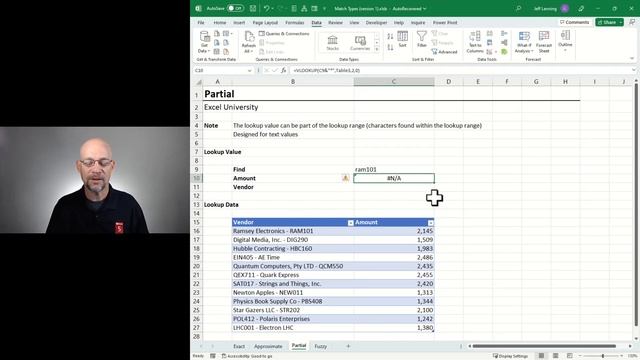640x360 pixels.
Task: Click into the formula bar
Action: (x=459, y=71)
